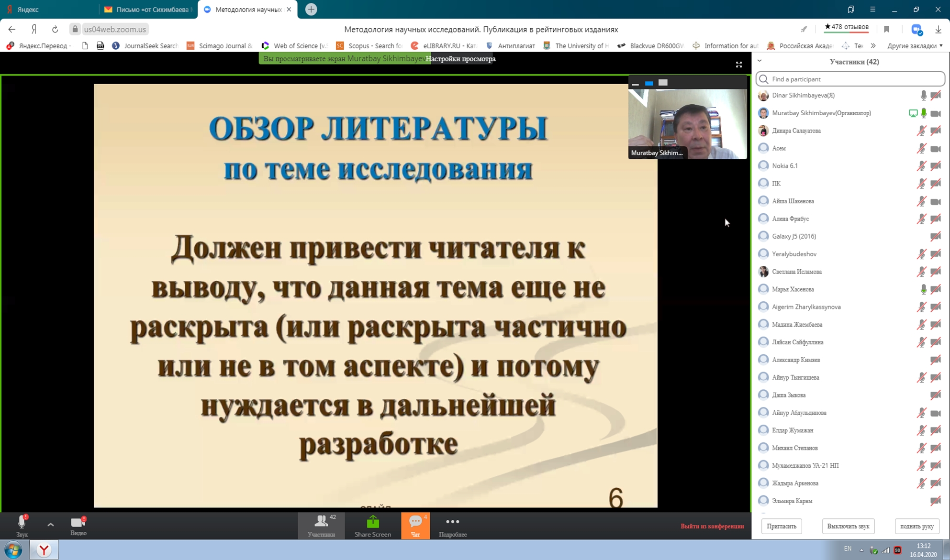Open the Windows Start button
The width and height of the screenshot is (950, 560).
(13, 550)
